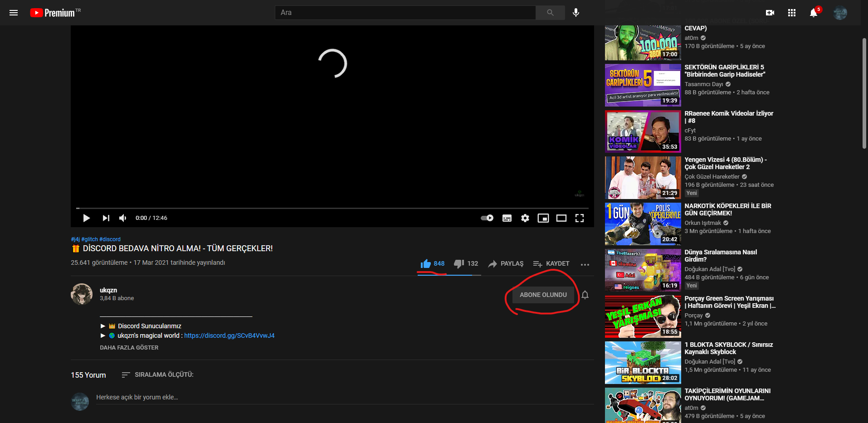Click the Ara search box

pyautogui.click(x=405, y=13)
